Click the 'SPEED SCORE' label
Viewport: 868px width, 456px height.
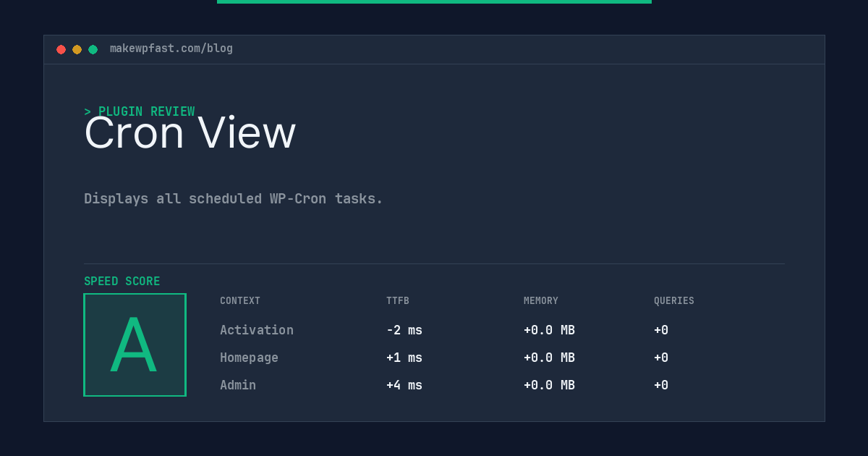tap(122, 282)
